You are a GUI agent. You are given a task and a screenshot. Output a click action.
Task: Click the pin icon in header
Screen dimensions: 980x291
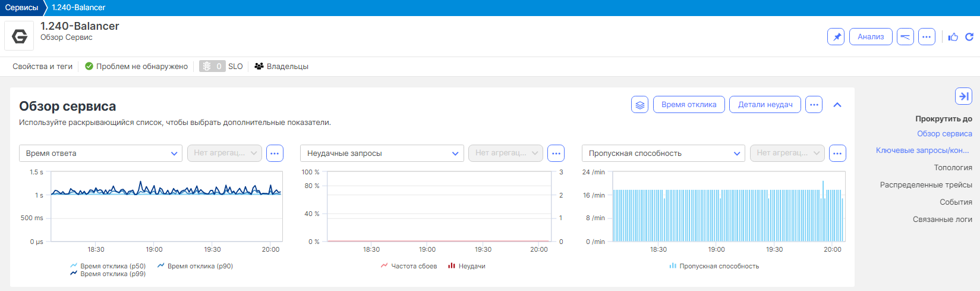tap(836, 37)
